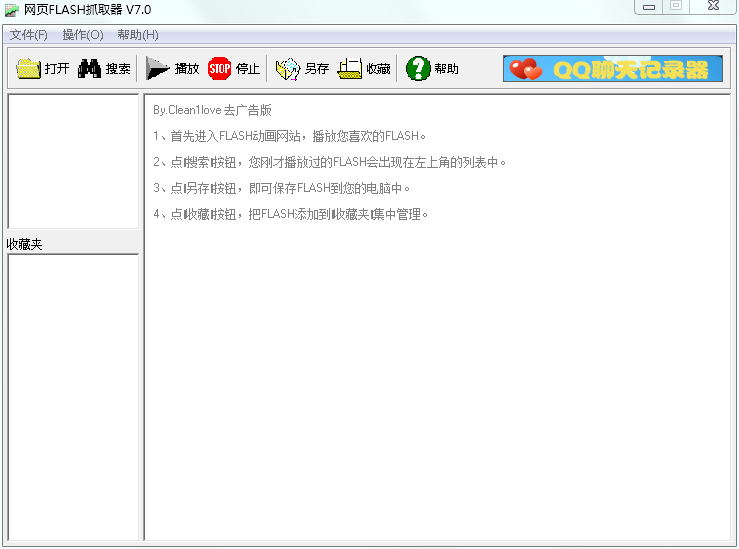Image resolution: width=739 pixels, height=549 pixels.
Task: Click the By.Clean1love 去广告版 text line
Action: coord(212,110)
